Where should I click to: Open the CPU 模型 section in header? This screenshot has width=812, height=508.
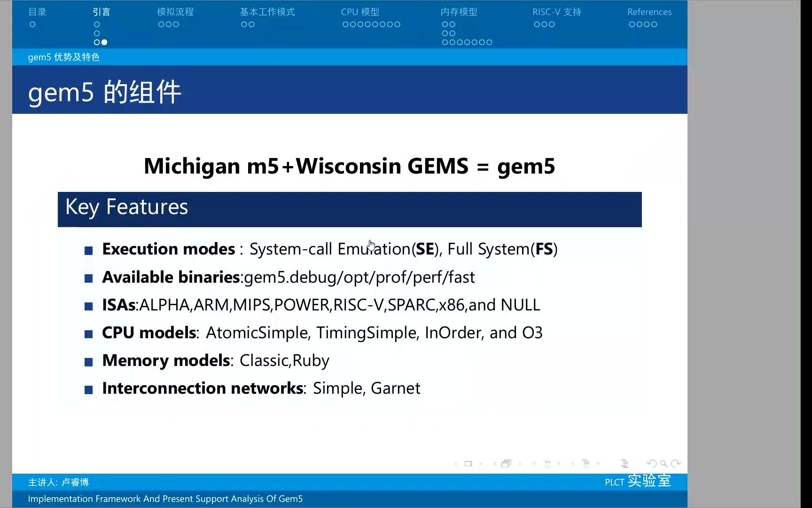(360, 12)
